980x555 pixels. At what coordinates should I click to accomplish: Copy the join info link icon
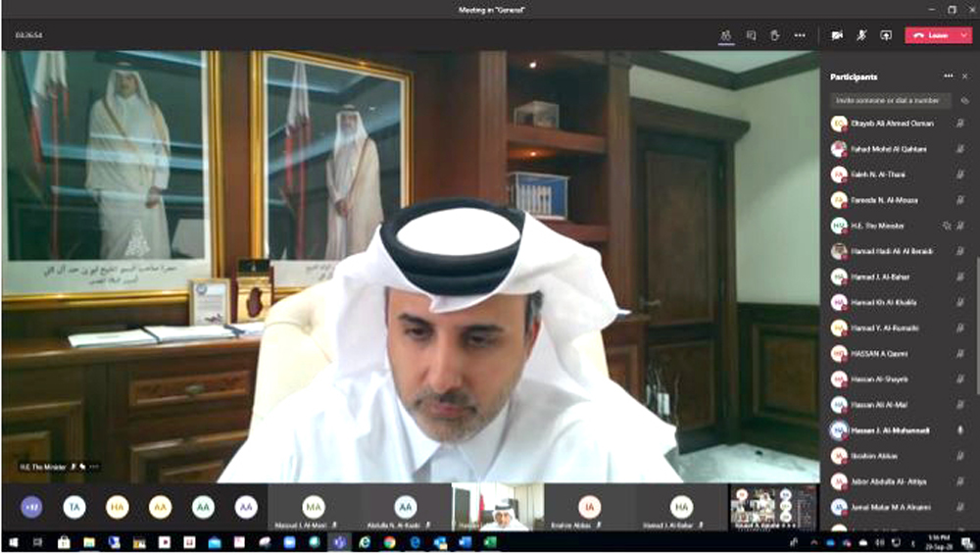964,100
